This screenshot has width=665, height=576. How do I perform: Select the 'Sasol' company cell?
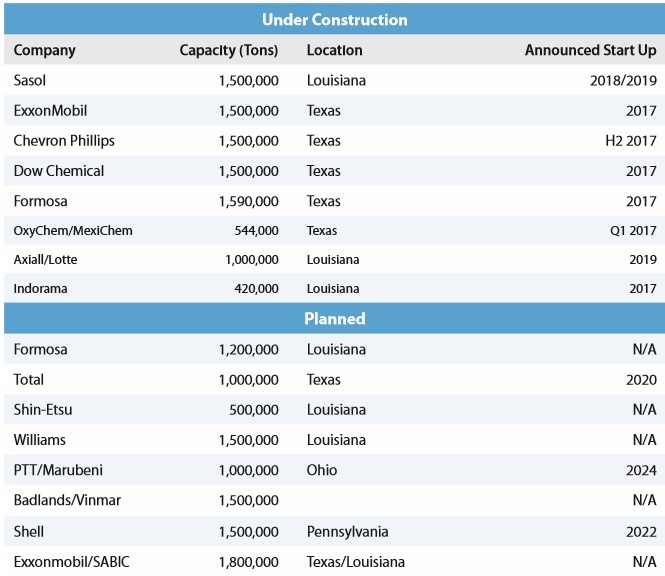(30, 81)
